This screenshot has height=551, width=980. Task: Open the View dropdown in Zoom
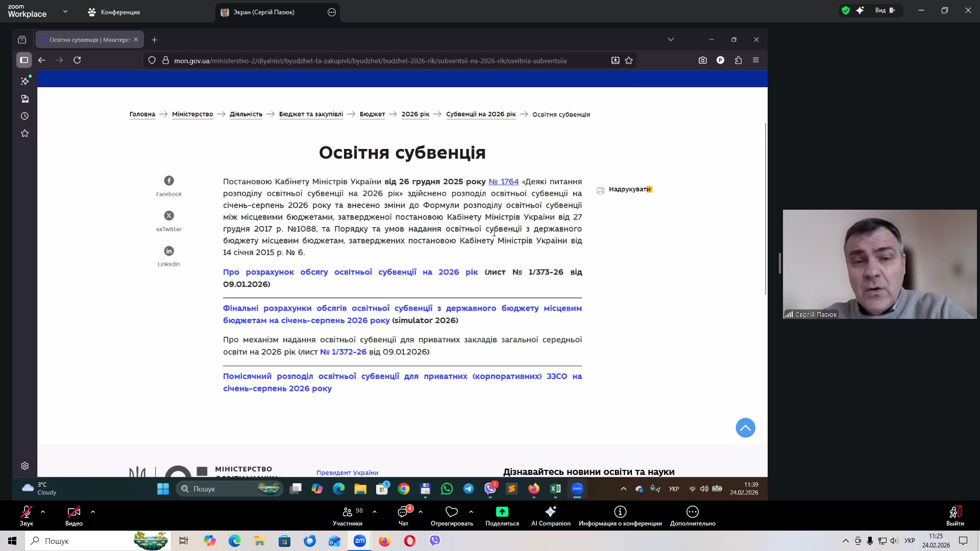(x=885, y=10)
